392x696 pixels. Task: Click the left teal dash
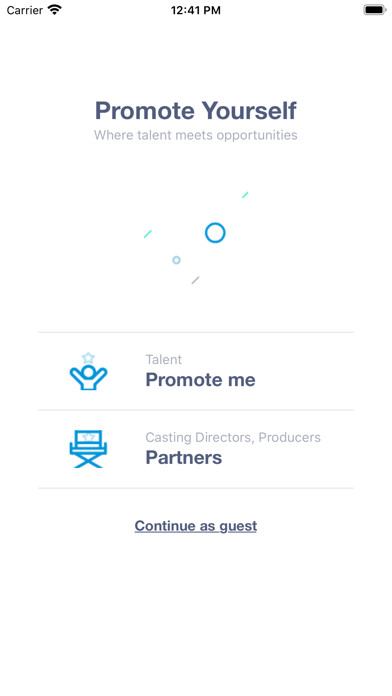[x=148, y=234]
